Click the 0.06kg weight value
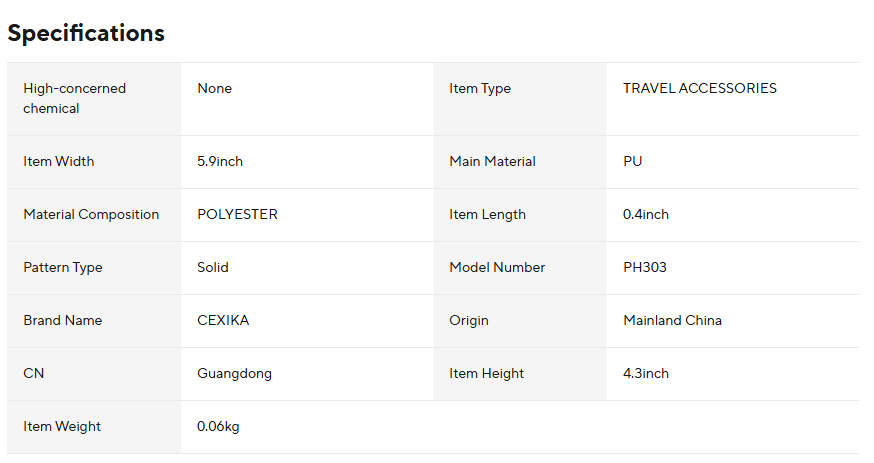The image size is (874, 463). pos(218,426)
